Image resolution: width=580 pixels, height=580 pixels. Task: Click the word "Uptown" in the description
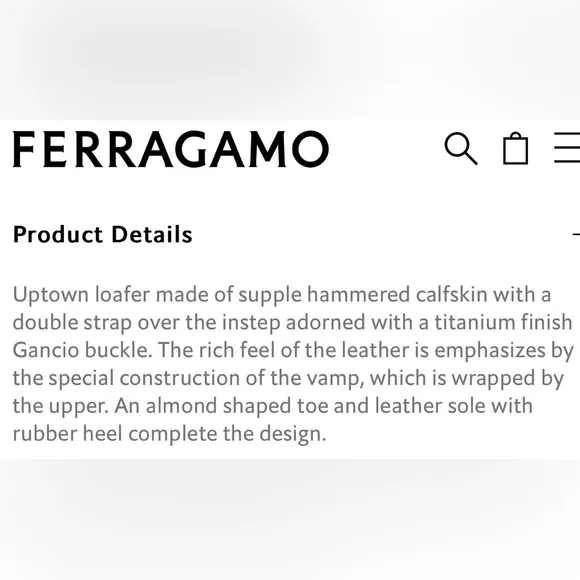pyautogui.click(x=51, y=296)
